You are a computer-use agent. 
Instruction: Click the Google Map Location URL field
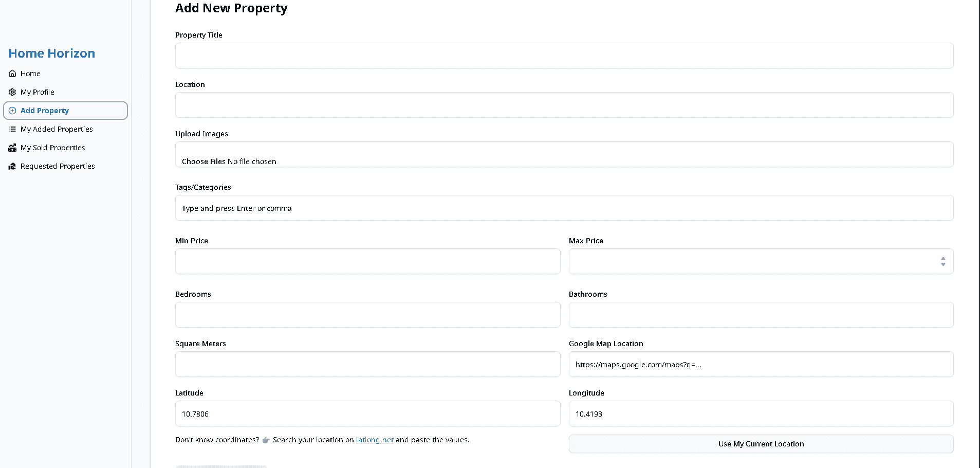761,364
